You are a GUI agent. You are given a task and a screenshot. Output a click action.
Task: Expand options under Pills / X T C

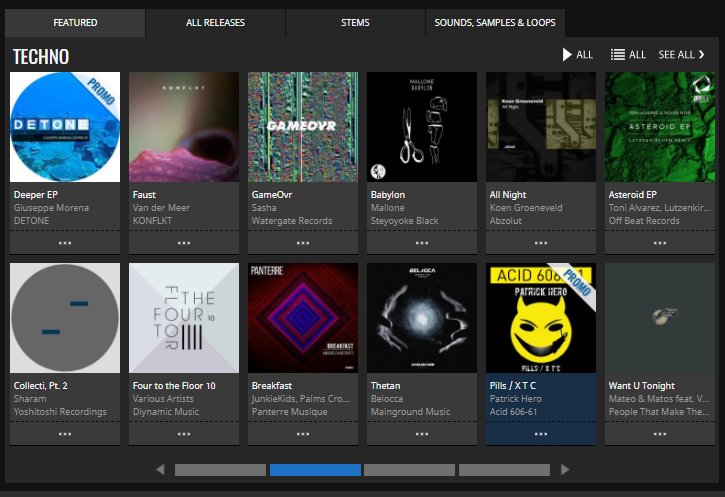541,434
